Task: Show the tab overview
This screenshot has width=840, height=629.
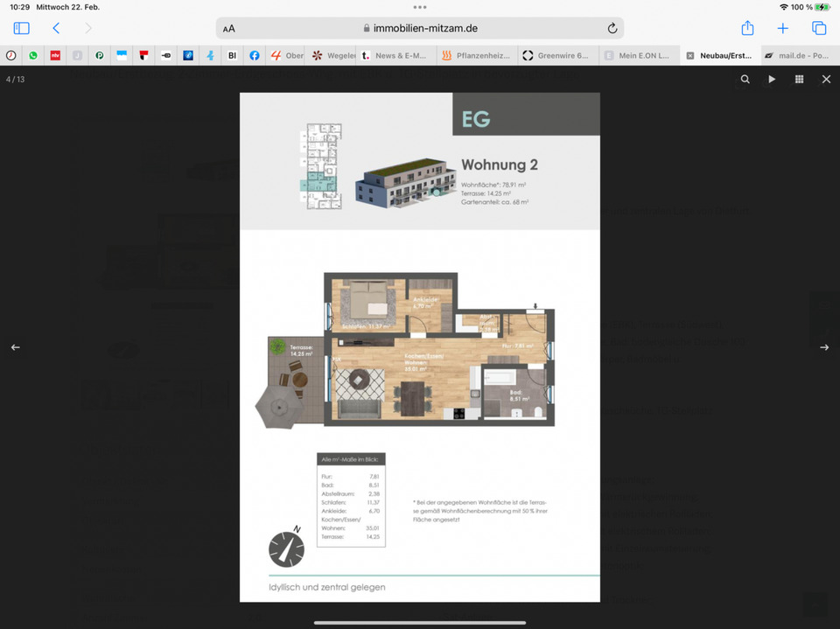Action: tap(819, 28)
